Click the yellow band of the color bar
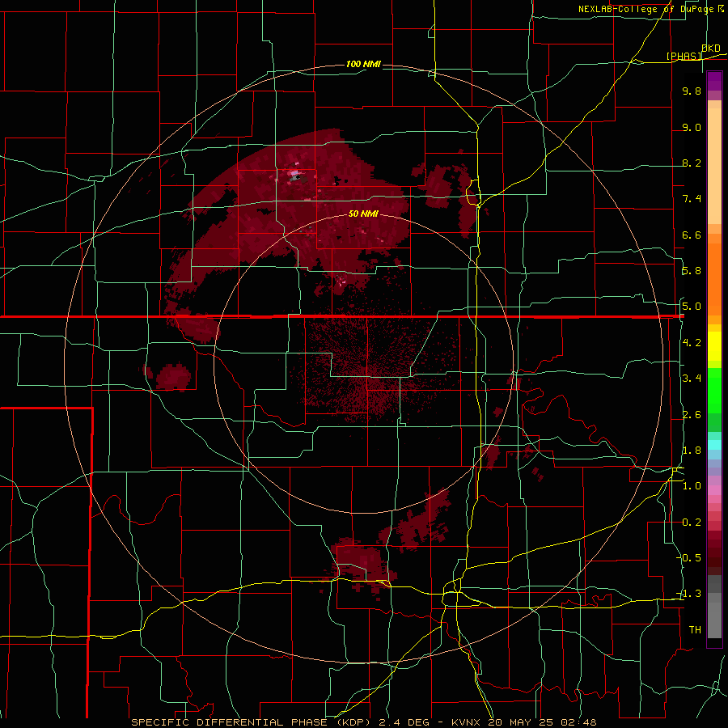This screenshot has width=728, height=728. click(714, 346)
